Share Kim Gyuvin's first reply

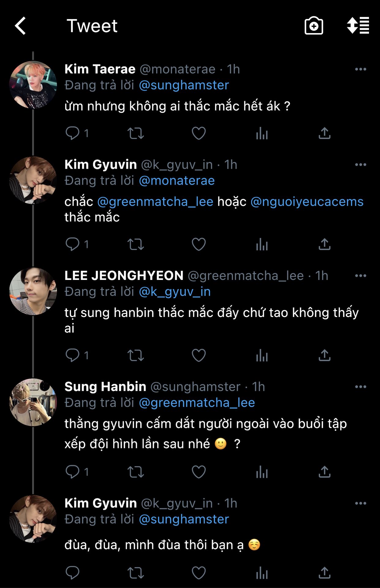click(x=325, y=244)
